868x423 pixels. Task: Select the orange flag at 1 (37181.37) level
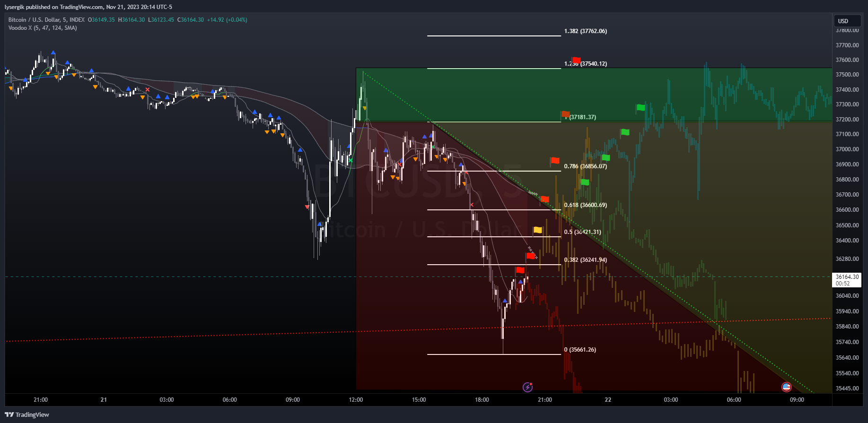click(x=565, y=114)
